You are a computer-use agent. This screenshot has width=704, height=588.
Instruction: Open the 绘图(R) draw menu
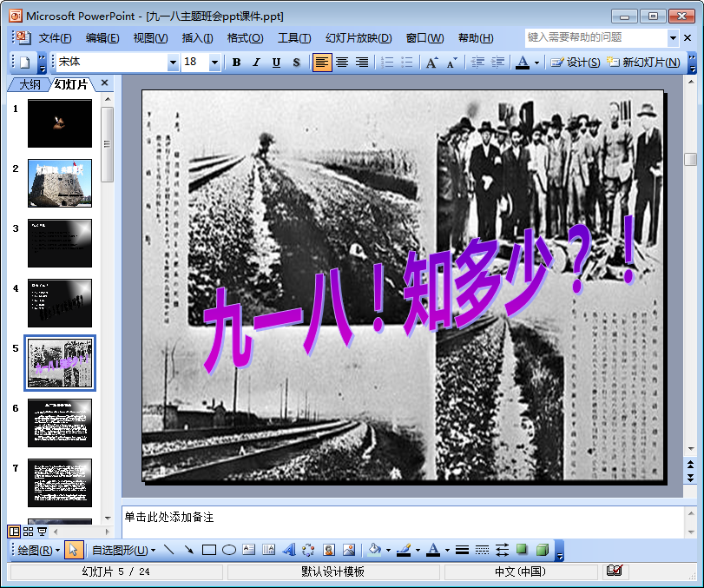(38, 551)
